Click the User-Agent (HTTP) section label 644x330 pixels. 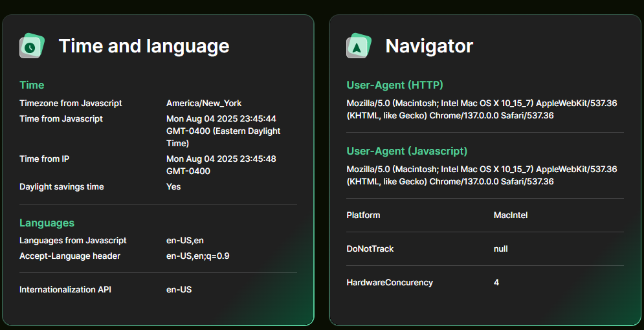tap(395, 85)
